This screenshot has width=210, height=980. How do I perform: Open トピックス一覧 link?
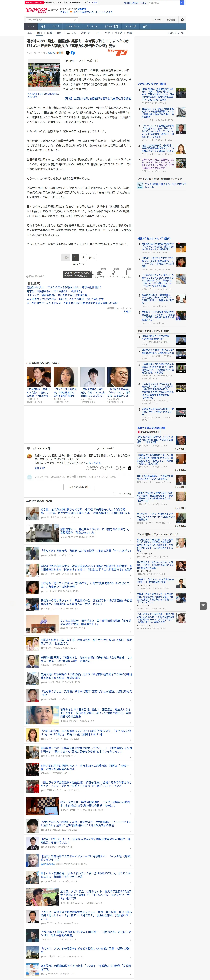[175, 33]
